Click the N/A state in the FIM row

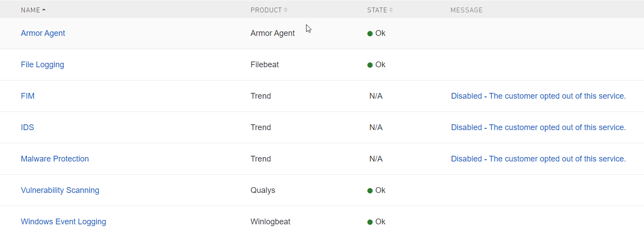[376, 96]
